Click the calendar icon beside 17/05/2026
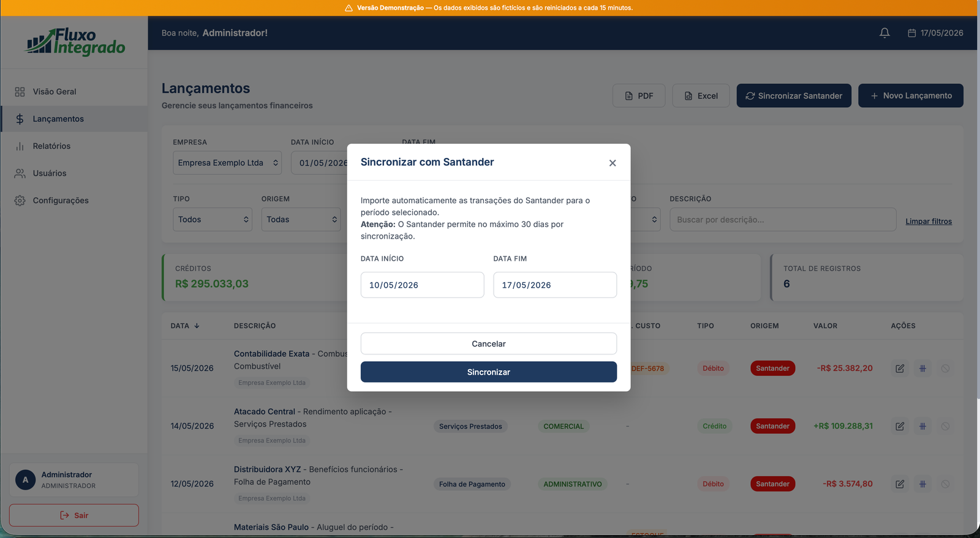The width and height of the screenshot is (980, 538). pos(911,33)
